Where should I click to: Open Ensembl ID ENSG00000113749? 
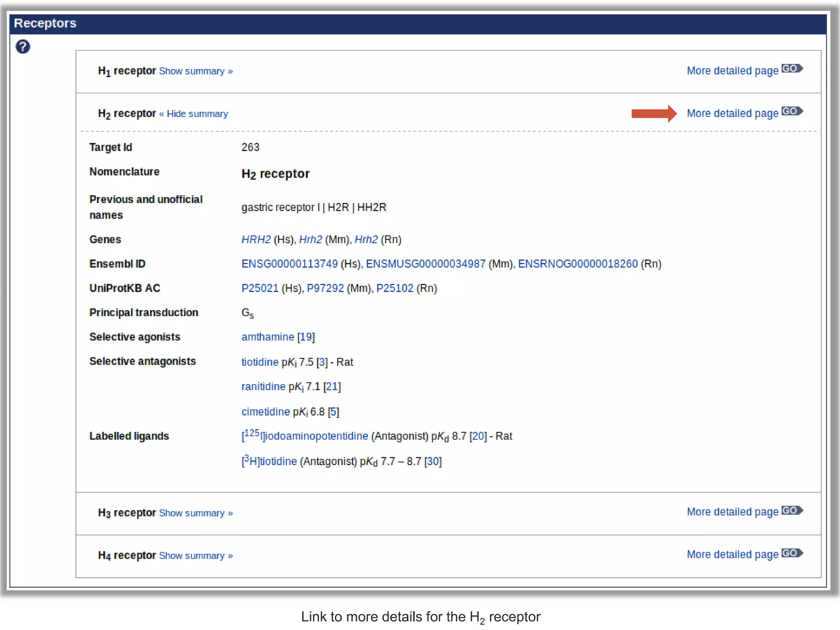point(290,264)
